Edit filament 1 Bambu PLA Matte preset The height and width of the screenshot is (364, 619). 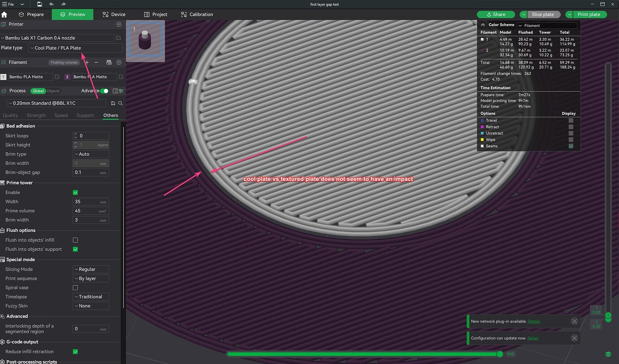(x=57, y=77)
